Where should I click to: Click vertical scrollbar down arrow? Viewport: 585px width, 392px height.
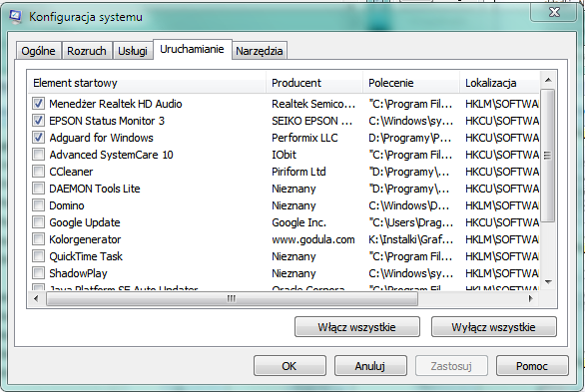pos(548,282)
